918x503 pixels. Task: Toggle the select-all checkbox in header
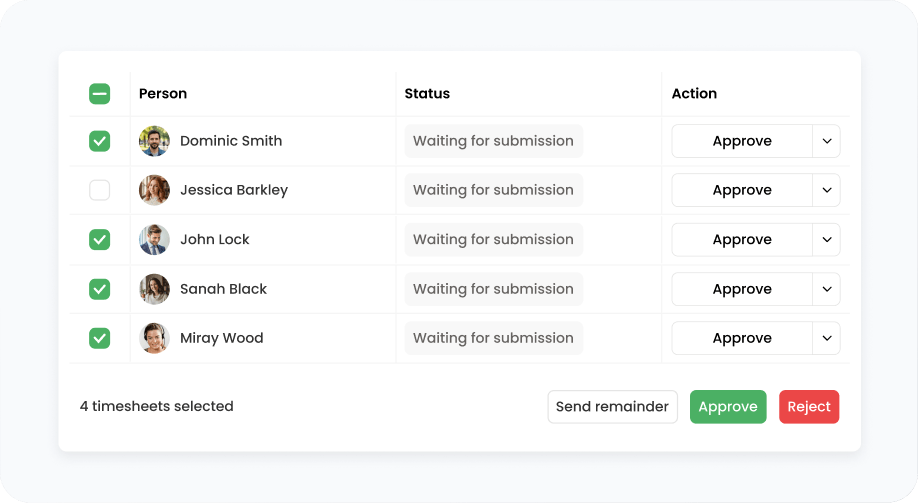(x=100, y=94)
